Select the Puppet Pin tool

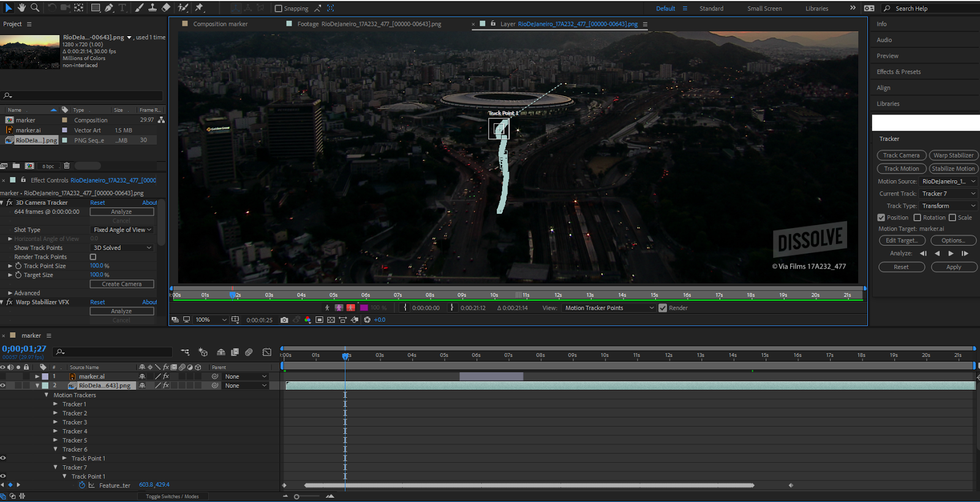pyautogui.click(x=199, y=8)
